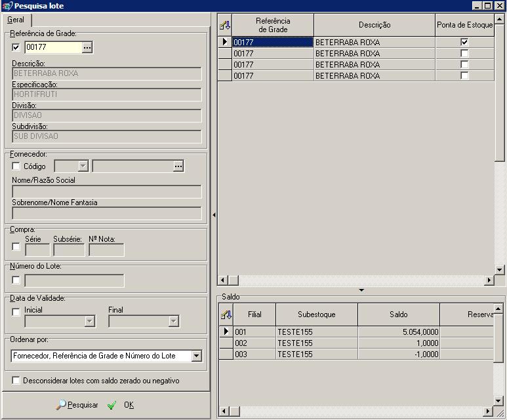
Task: Select the Saldo row for Filial 002
Action: click(254, 343)
